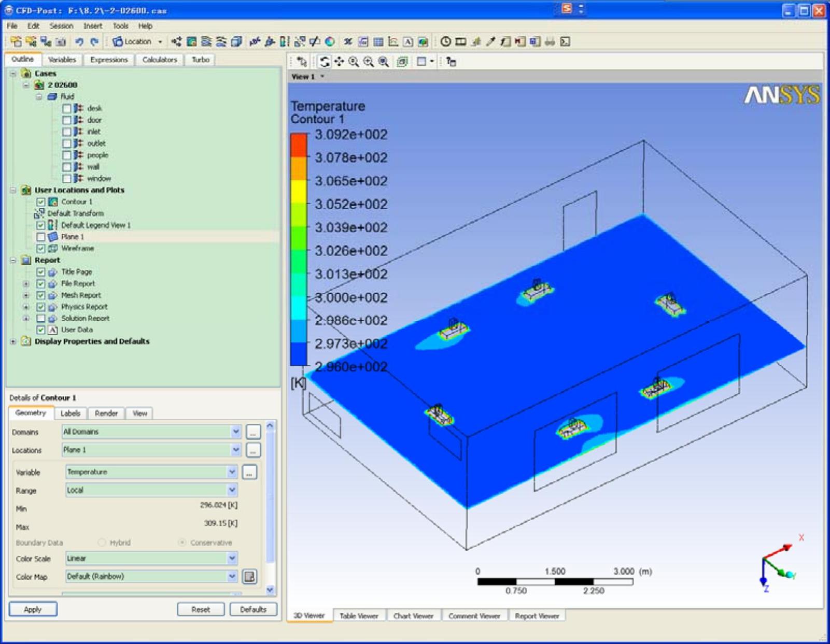Check the window boundary checkbox
Viewport: 830px width, 644px height.
coord(66,178)
